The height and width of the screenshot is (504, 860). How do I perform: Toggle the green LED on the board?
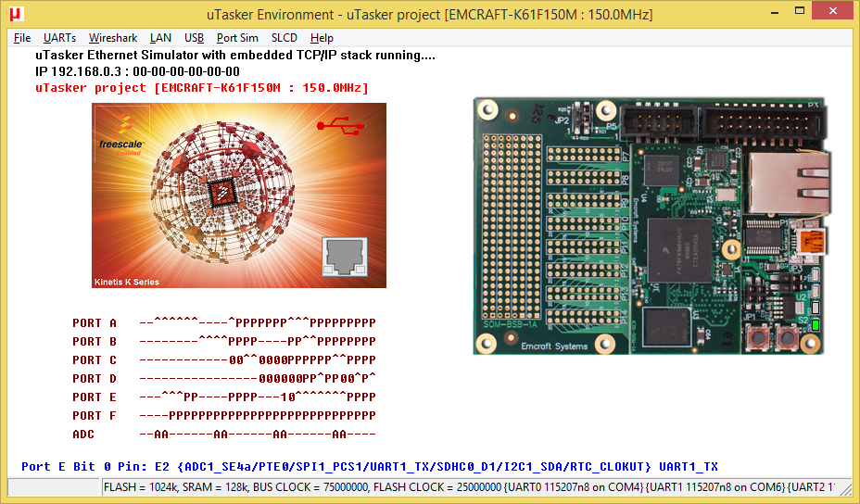pos(816,324)
